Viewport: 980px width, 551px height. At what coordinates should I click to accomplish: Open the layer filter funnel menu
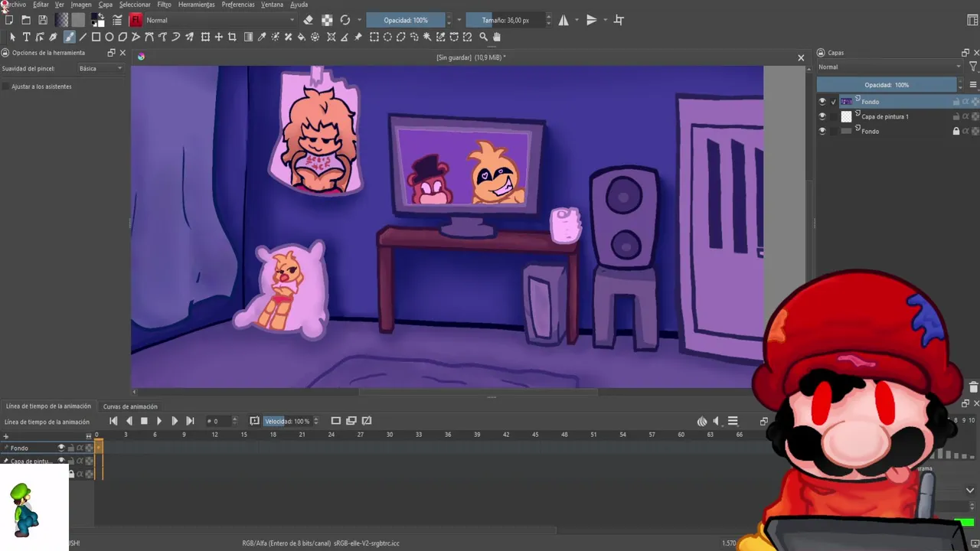973,67
